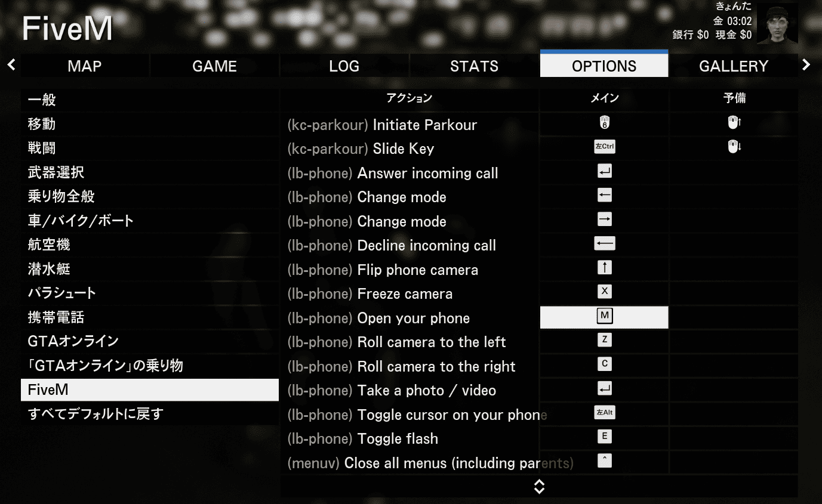Click the player avatar thumbnail
Viewport: 822px width, 504px height.
click(777, 24)
